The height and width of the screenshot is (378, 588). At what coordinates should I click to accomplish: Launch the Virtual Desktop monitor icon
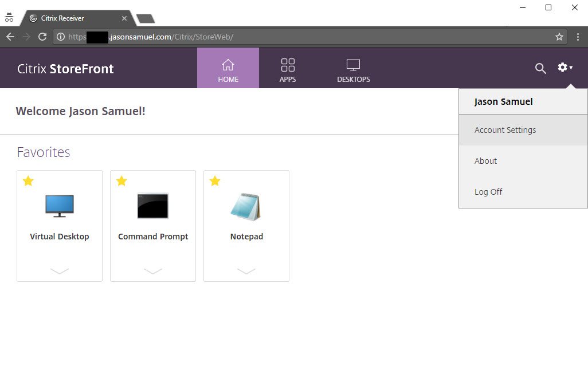60,206
